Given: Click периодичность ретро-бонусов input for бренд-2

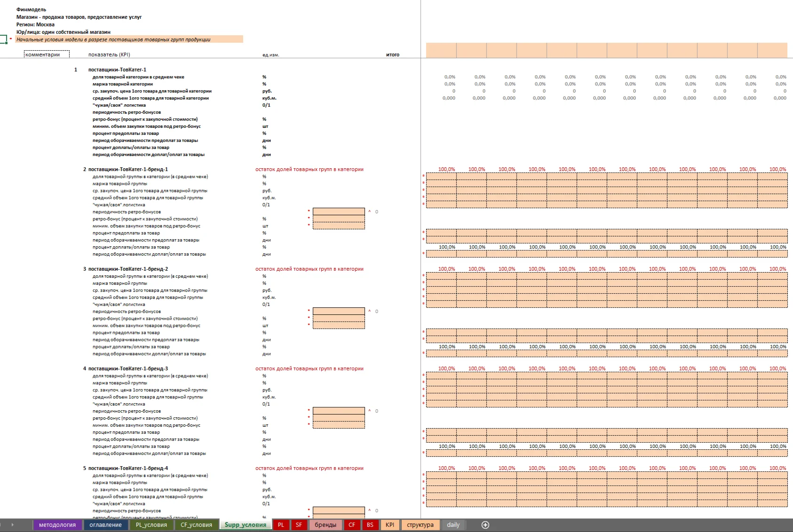Looking at the screenshot, I should (339, 311).
